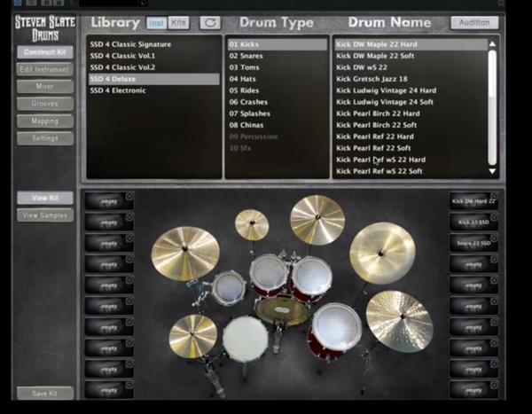Pick Kick Pearl Ref 22 Soft
The width and height of the screenshot is (532, 414).
click(x=411, y=148)
